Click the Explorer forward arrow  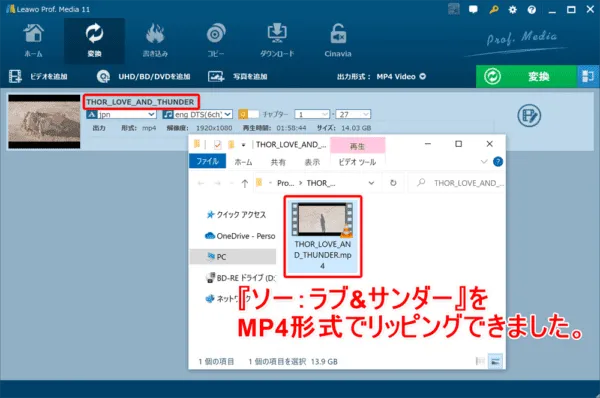217,183
